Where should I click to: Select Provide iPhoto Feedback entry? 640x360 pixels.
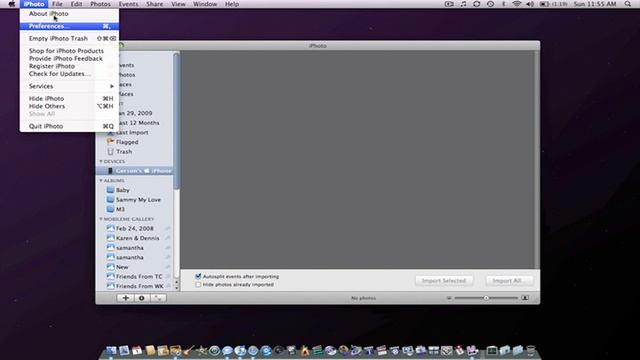click(69, 58)
